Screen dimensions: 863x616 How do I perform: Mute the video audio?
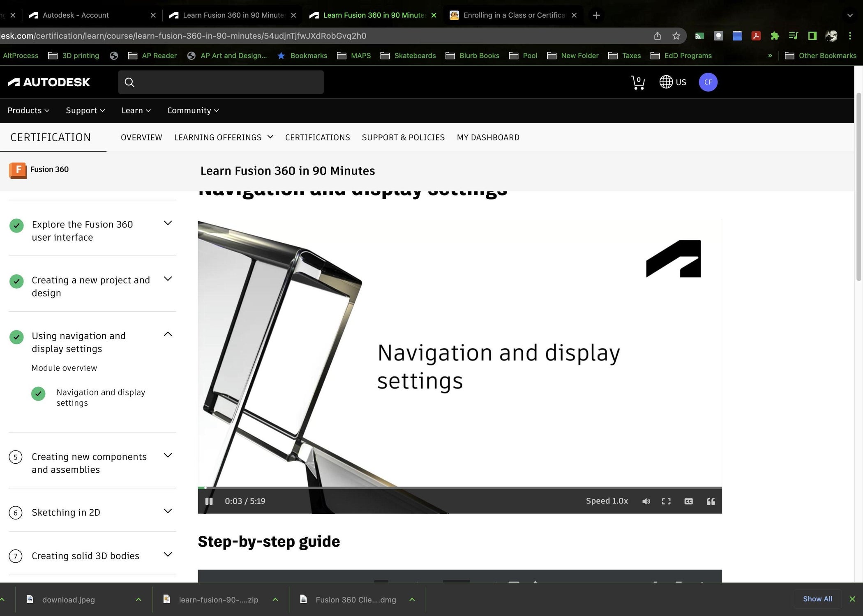(x=646, y=501)
